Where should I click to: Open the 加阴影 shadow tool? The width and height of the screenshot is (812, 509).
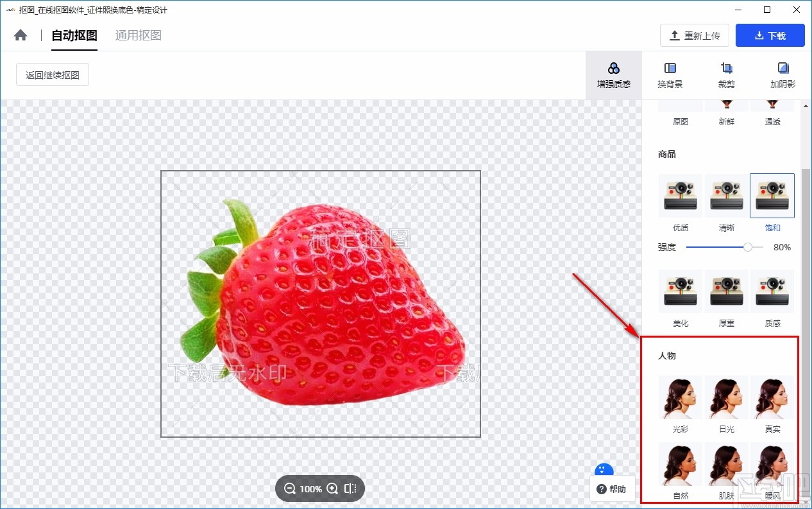coord(783,75)
